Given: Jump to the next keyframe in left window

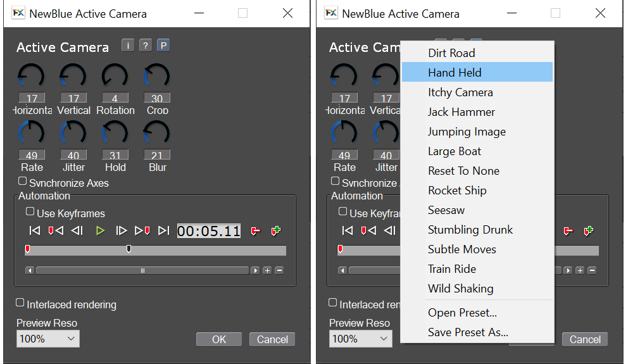Looking at the screenshot, I should click(x=142, y=231).
